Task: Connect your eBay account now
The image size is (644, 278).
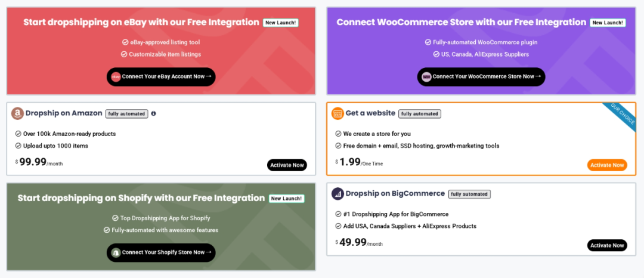Action: point(161,76)
